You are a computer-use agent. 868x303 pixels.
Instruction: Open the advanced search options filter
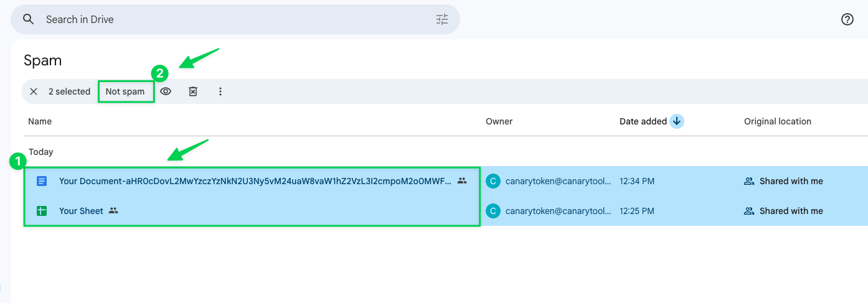tap(441, 19)
